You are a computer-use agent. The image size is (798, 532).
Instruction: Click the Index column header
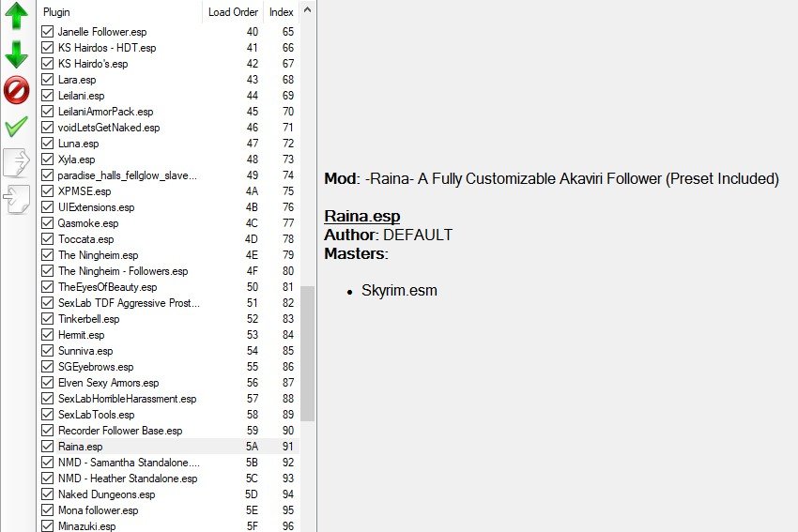(282, 11)
